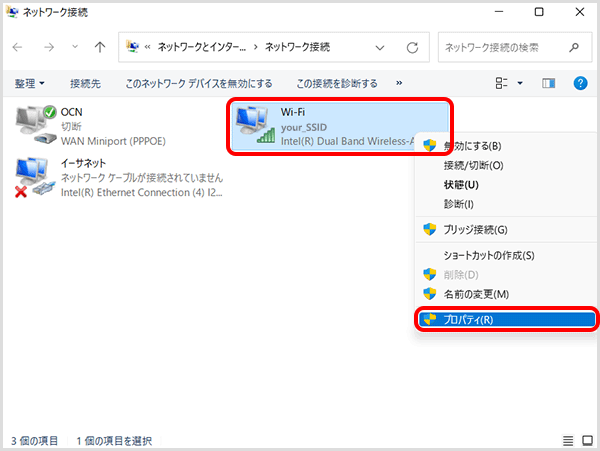Expand the address bar history dropdown

(x=379, y=47)
